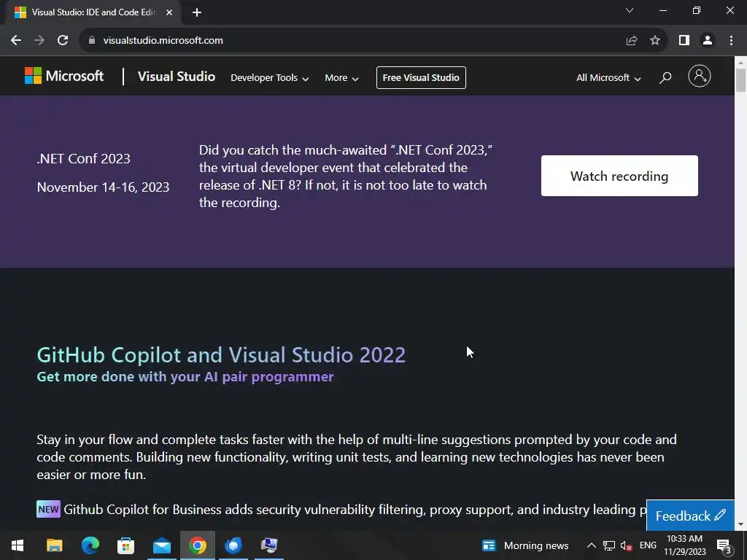Click the ENG language indicator
The width and height of the screenshot is (747, 560).
tap(648, 545)
